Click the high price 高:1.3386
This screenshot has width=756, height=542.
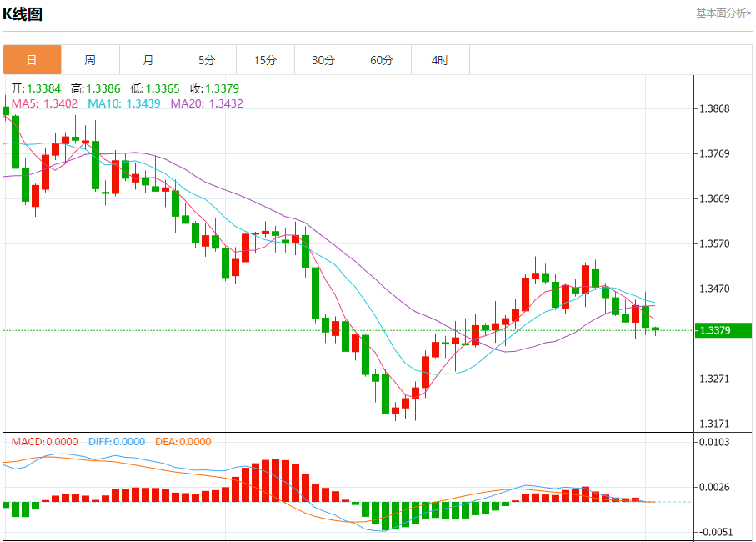pos(96,88)
